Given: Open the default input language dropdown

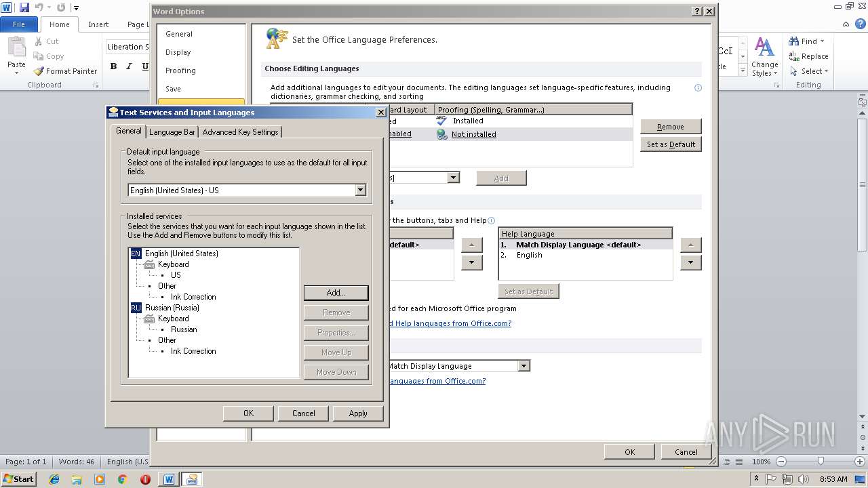Looking at the screenshot, I should [360, 190].
